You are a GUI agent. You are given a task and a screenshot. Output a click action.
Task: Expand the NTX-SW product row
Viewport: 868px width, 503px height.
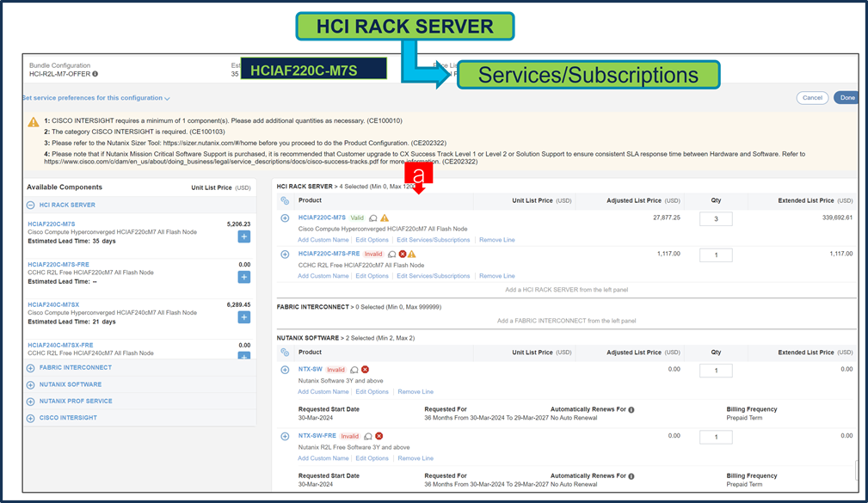285,370
